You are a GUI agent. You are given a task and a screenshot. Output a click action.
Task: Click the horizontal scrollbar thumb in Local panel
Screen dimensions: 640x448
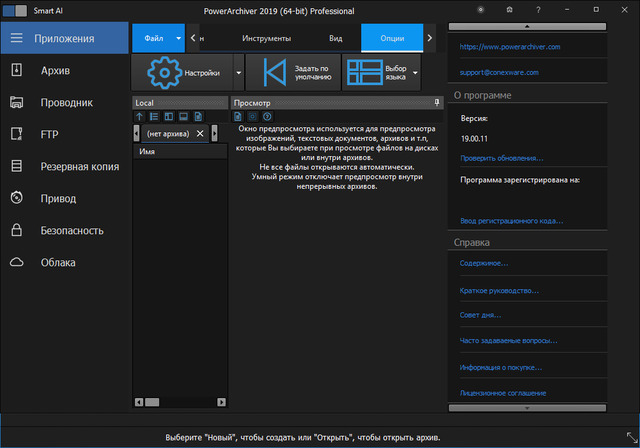[x=152, y=402]
